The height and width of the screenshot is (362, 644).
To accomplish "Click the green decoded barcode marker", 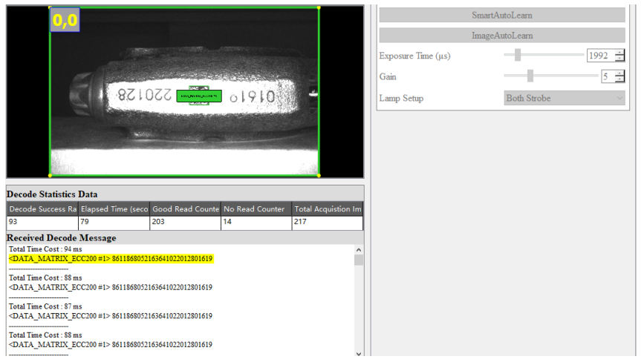I will (200, 96).
